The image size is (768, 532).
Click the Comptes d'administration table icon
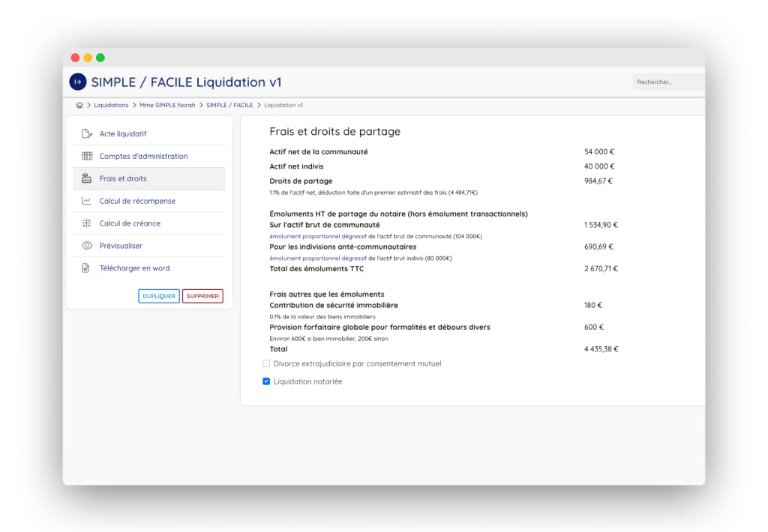87,157
